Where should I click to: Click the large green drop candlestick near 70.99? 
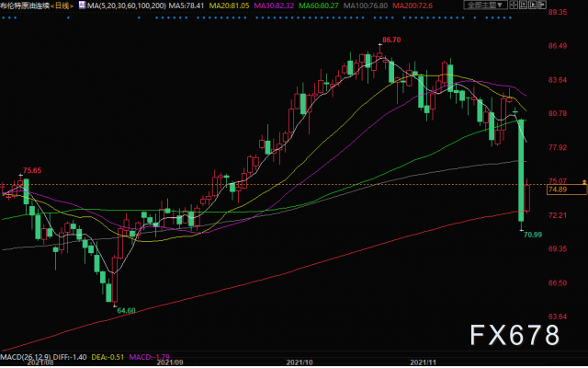point(521,171)
